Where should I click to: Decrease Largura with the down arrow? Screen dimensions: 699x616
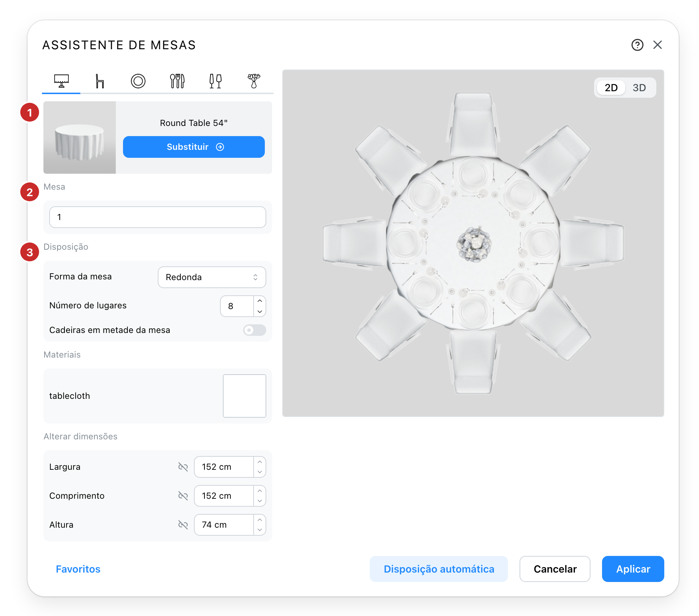coord(260,472)
